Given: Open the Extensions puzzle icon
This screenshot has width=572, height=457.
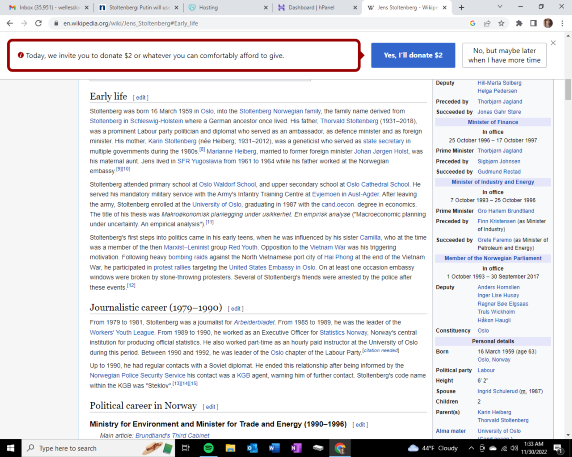Looking at the screenshot, I should click(519, 23).
